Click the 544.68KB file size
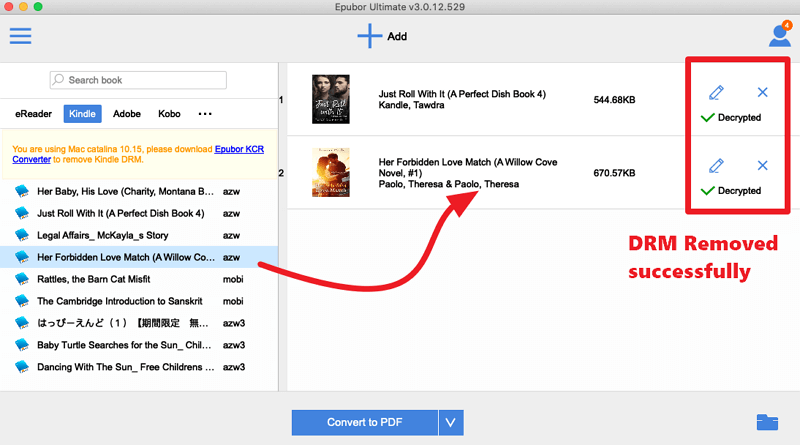Screen dimensions: 800x445 tap(614, 100)
